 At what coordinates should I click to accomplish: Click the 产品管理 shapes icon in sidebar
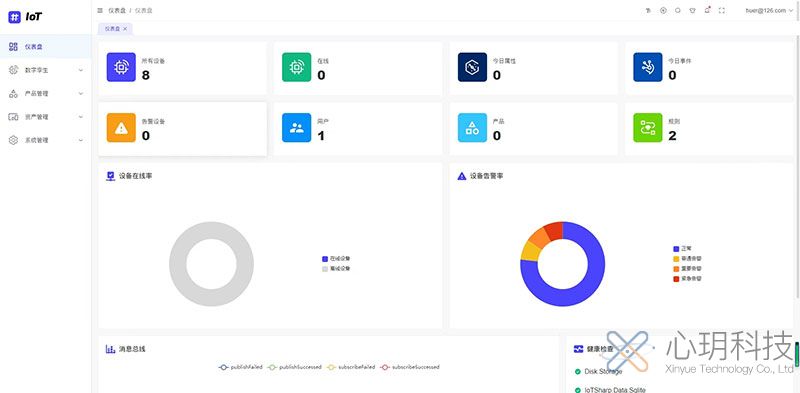coord(14,93)
